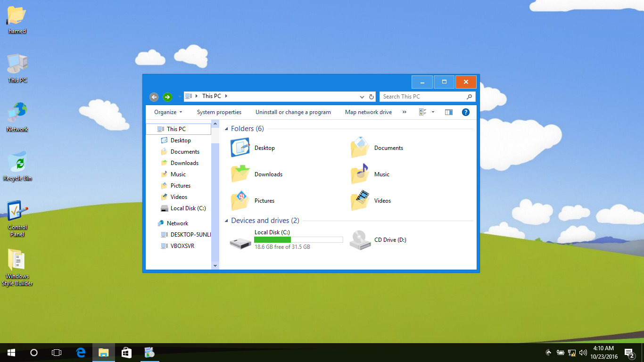The height and width of the screenshot is (362, 644).
Task: Click Uninstall or change a program
Action: pyautogui.click(x=293, y=112)
